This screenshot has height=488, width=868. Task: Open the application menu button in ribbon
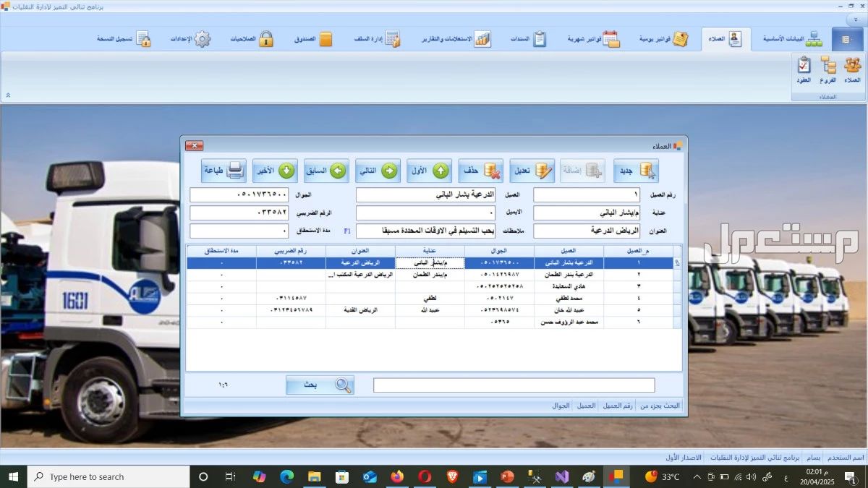point(846,39)
